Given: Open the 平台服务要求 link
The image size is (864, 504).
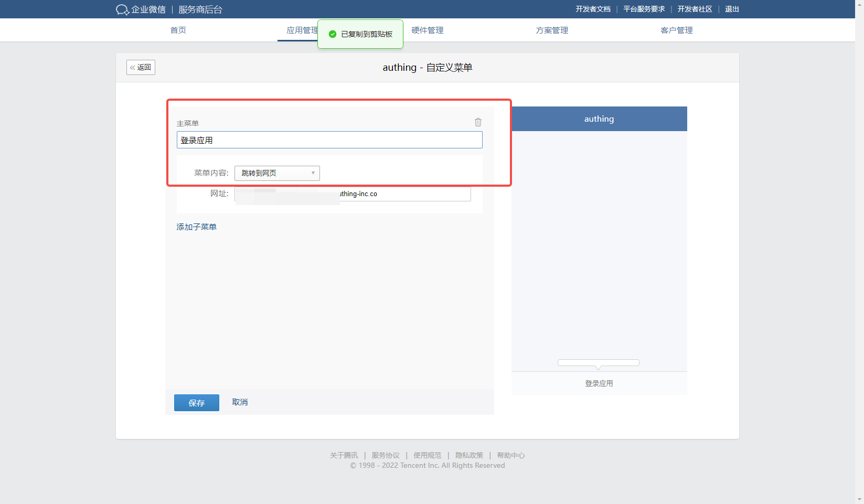Looking at the screenshot, I should 644,9.
